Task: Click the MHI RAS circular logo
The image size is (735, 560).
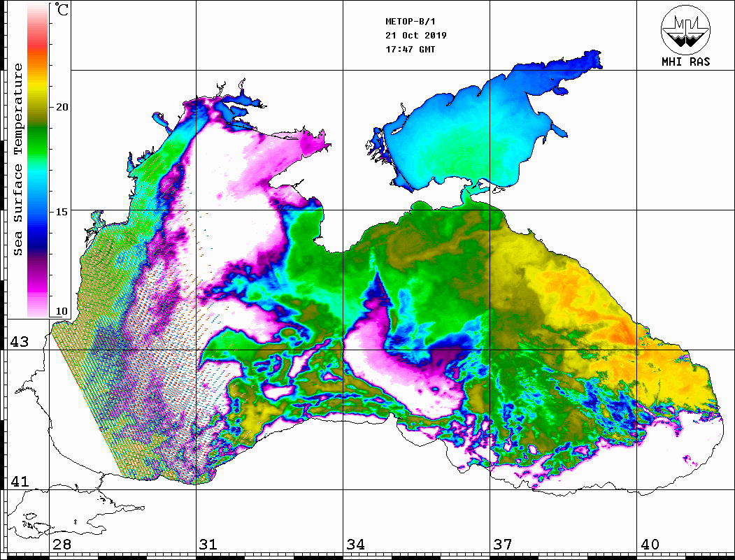Action: tap(685, 30)
